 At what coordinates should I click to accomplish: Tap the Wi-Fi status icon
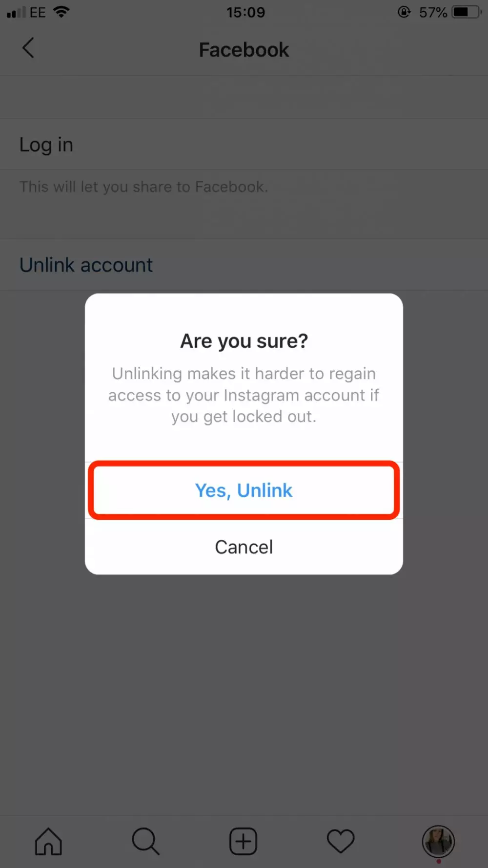[x=61, y=12]
